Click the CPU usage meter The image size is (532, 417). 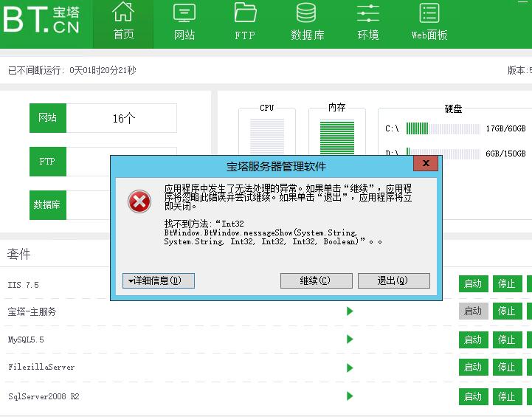pos(267,136)
